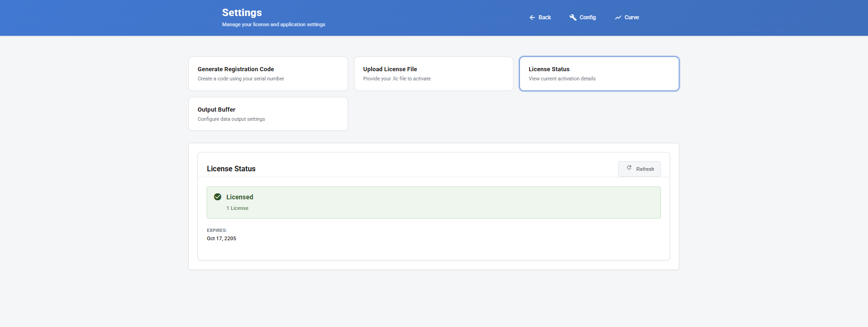Select the Generate Registration Code card

point(268,73)
